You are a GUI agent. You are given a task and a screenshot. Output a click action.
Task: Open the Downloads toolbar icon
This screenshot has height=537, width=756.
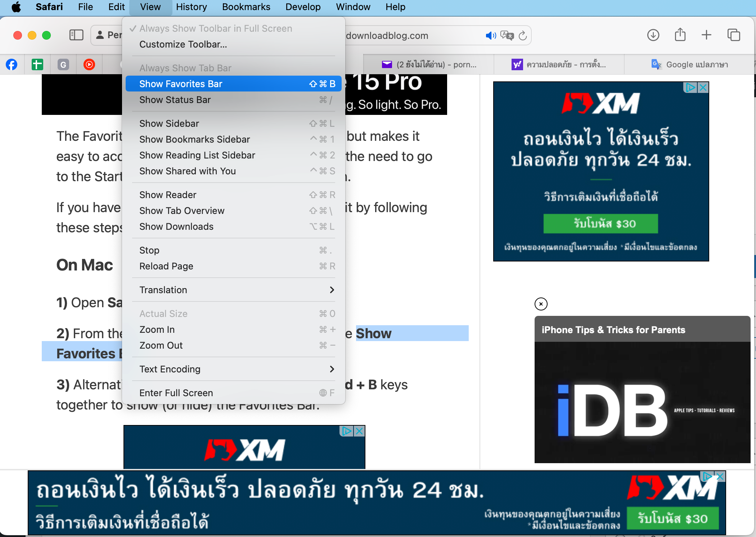click(653, 35)
